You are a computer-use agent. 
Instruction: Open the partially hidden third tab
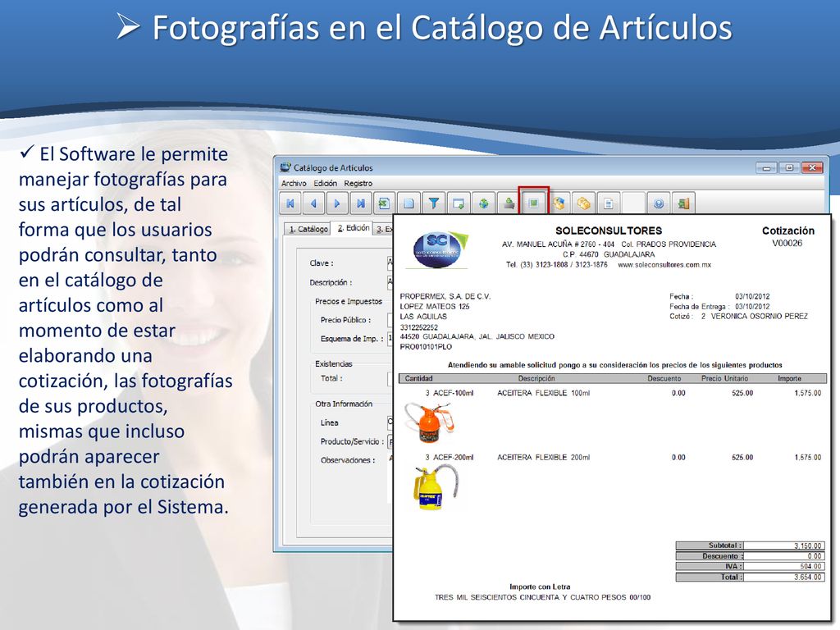[384, 229]
